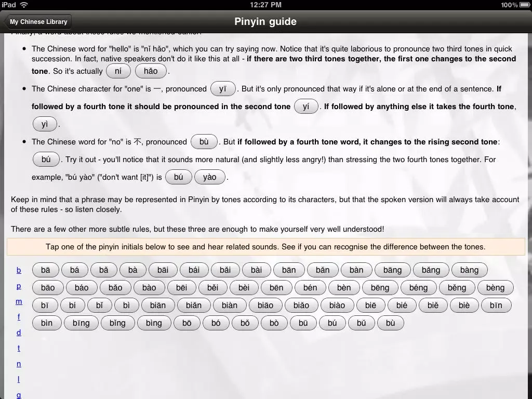Viewport: 532px width, 399px height.
Task: Play the 'bīng' sound button
Action: coord(82,323)
